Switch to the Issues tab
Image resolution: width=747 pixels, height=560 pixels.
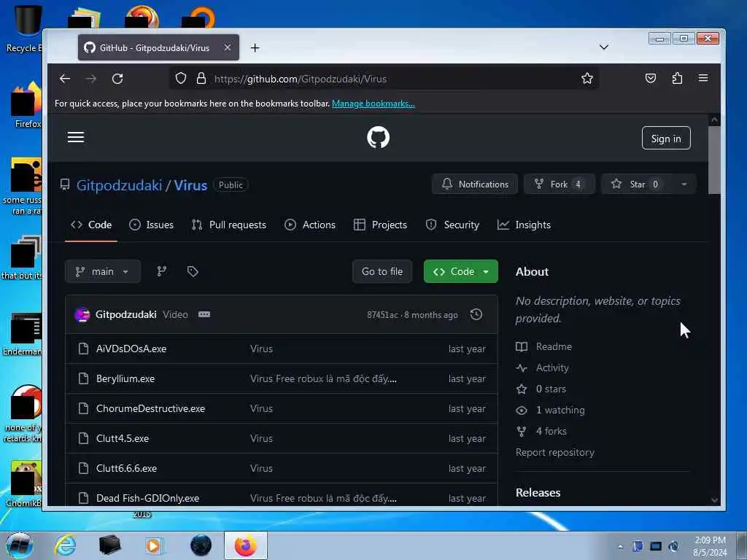(151, 225)
